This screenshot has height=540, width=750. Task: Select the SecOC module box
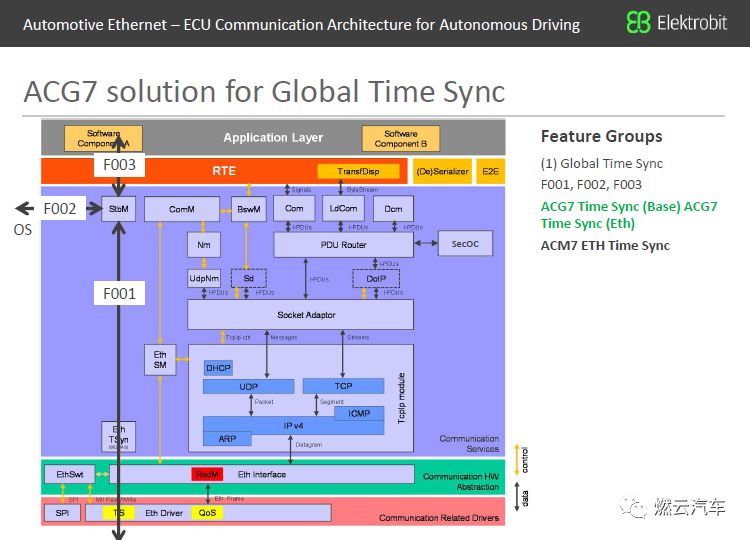point(465,243)
